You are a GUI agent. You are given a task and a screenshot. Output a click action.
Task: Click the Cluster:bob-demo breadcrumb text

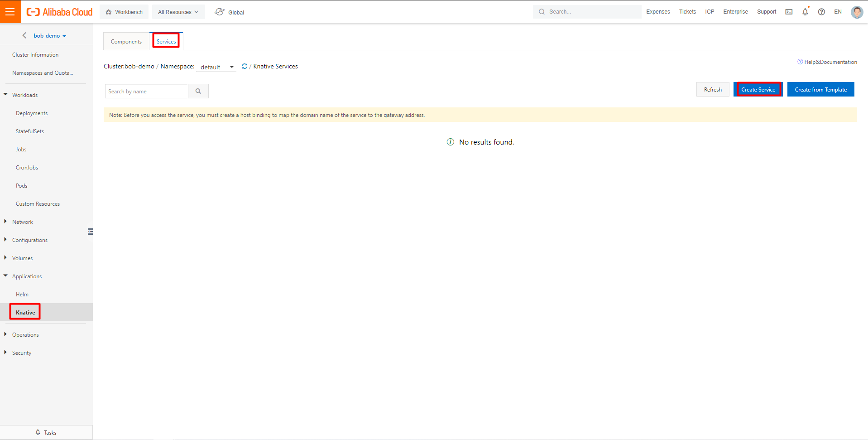pyautogui.click(x=129, y=66)
